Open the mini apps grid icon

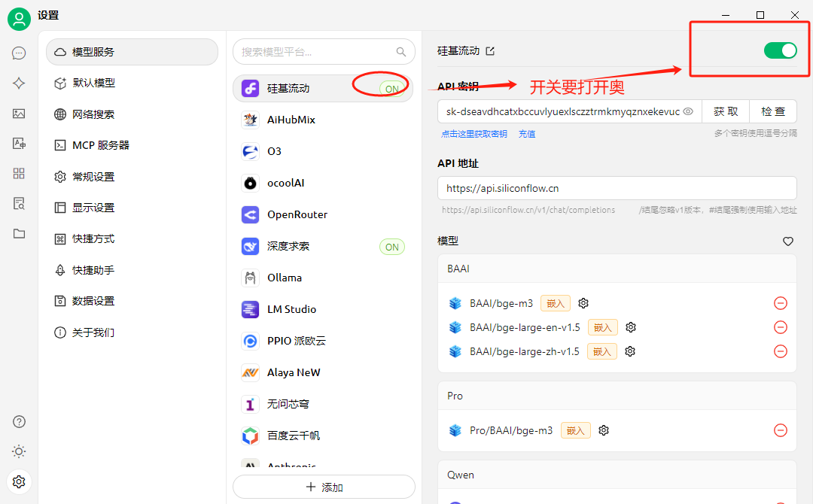point(19,174)
